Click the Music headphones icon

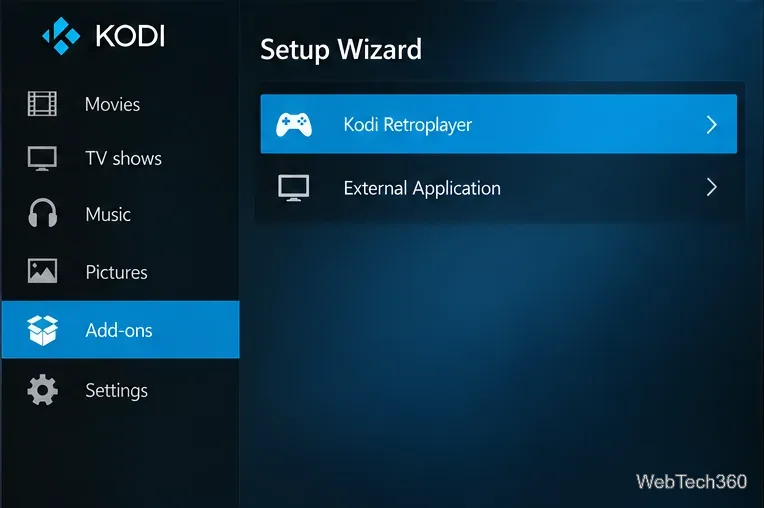click(42, 213)
